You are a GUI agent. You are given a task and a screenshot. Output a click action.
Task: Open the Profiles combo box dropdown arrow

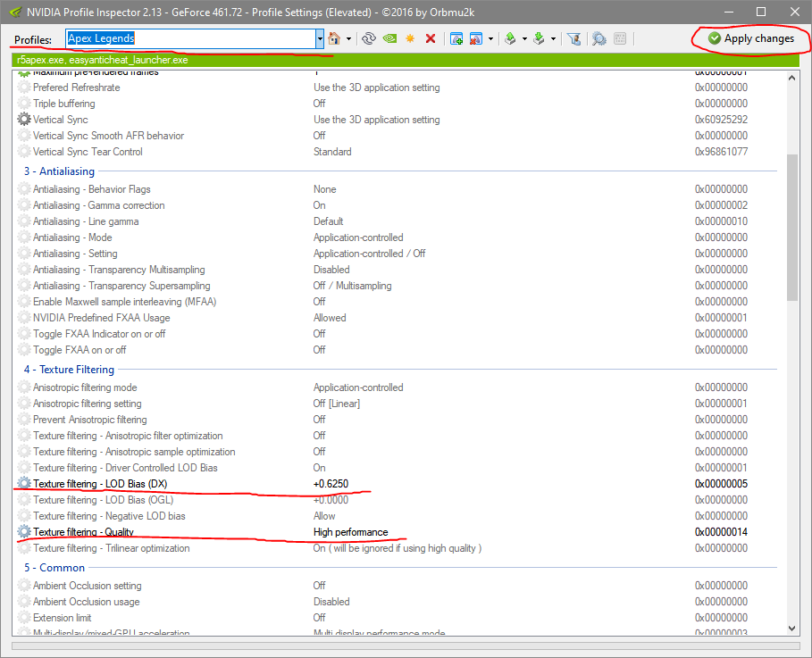(x=320, y=38)
